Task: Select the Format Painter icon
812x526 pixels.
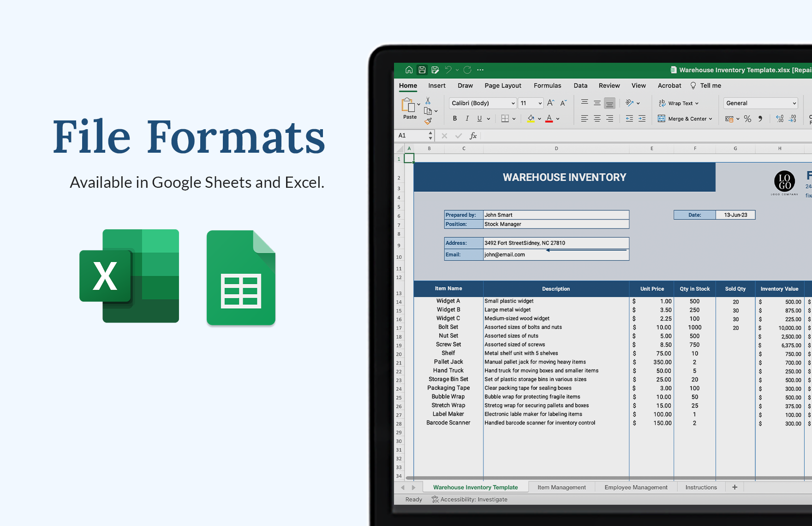Action: (x=428, y=120)
